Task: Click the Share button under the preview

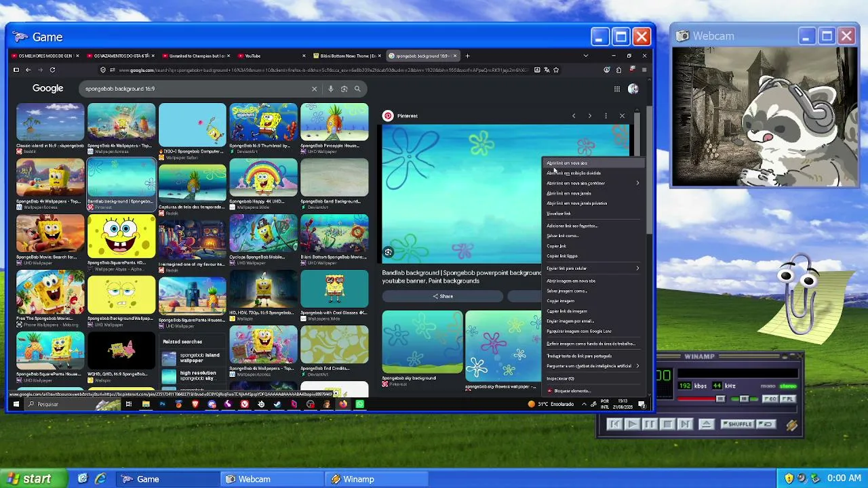Action: tap(443, 296)
